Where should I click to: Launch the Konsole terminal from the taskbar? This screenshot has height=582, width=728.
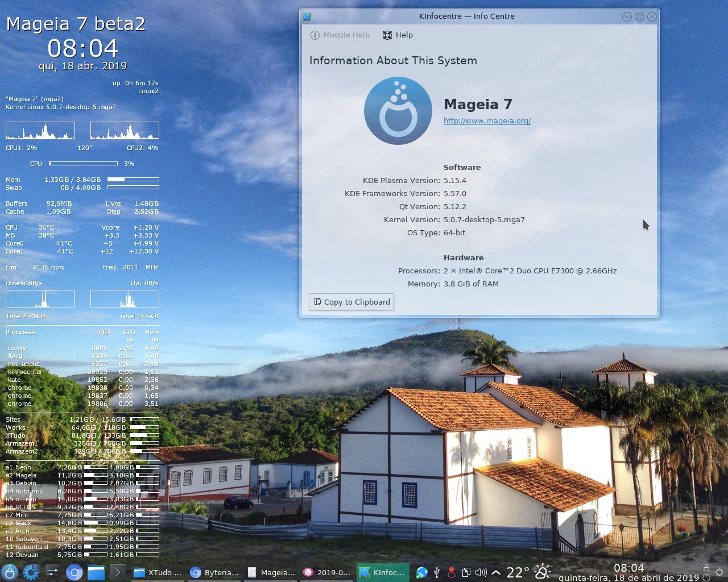117,572
